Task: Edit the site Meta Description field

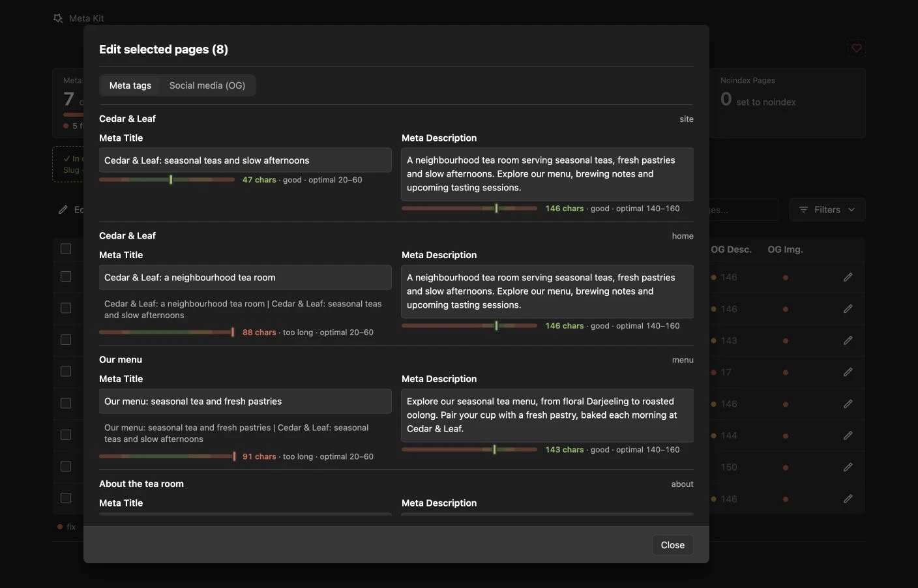Action: click(547, 174)
